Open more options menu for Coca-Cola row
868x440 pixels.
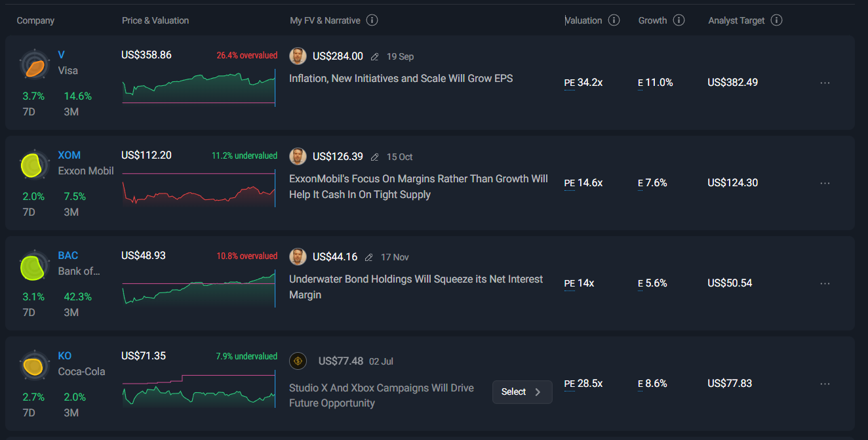tap(825, 384)
